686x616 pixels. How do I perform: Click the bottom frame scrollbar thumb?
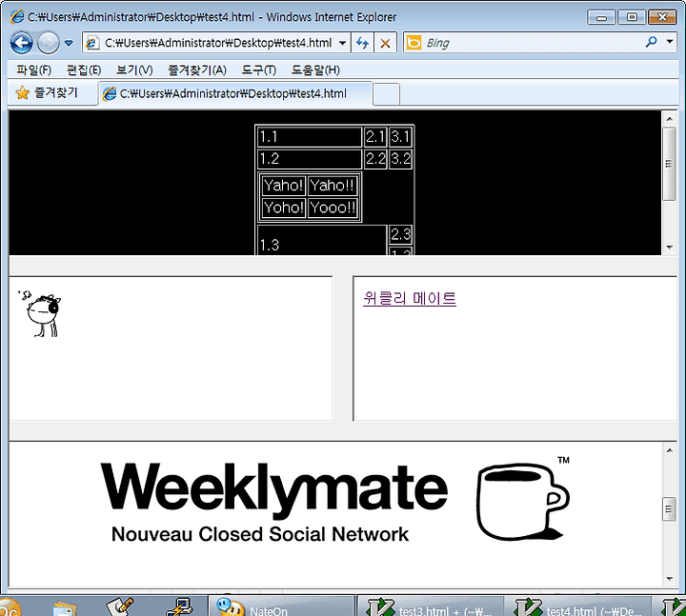[670, 508]
